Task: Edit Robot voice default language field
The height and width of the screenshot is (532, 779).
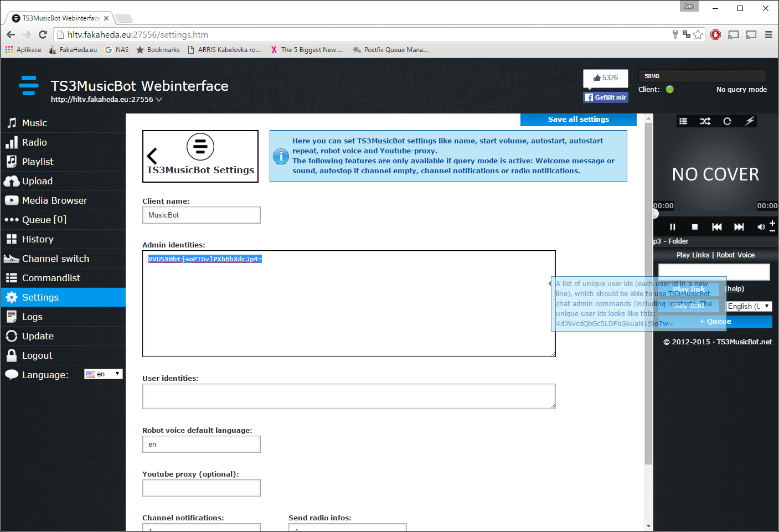Action: point(202,445)
